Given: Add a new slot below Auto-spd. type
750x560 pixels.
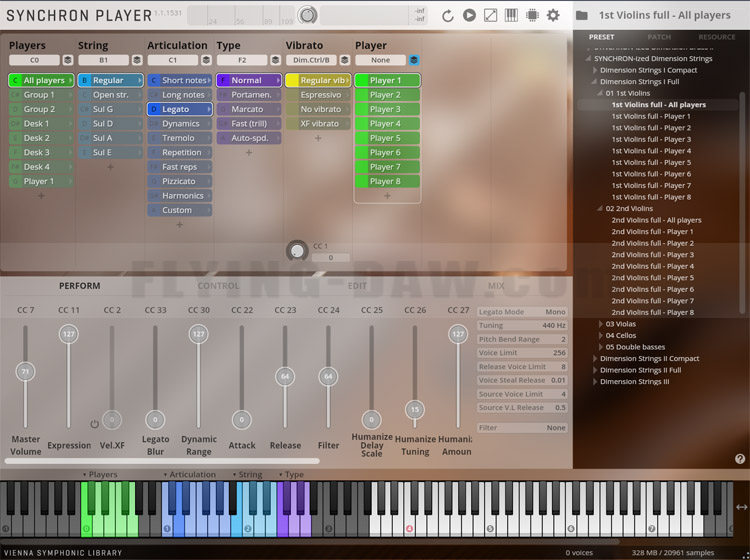Looking at the screenshot, I should point(249,153).
